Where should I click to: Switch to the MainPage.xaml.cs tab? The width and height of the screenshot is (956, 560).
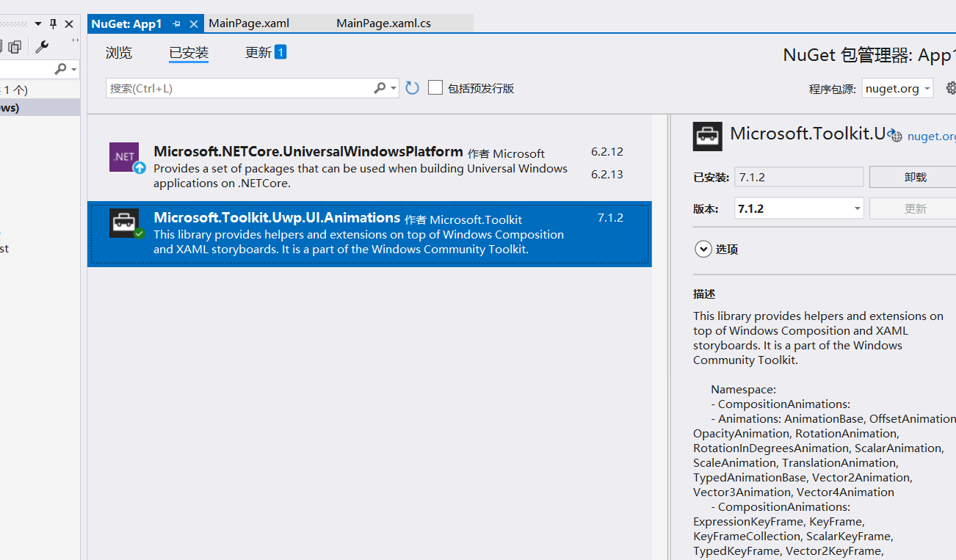click(383, 23)
